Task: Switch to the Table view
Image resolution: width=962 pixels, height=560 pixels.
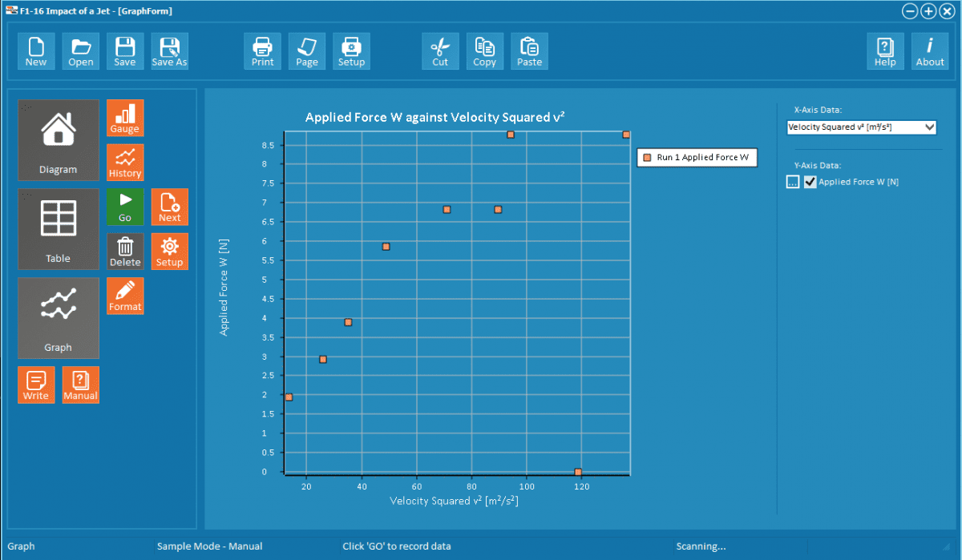Action: (x=58, y=229)
